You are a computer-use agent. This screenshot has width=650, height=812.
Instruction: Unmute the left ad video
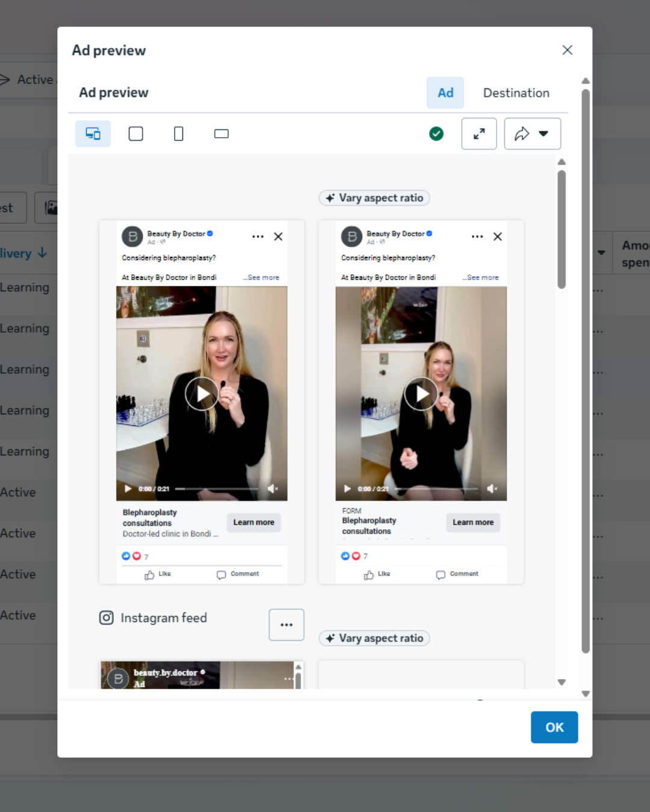pyautogui.click(x=273, y=488)
